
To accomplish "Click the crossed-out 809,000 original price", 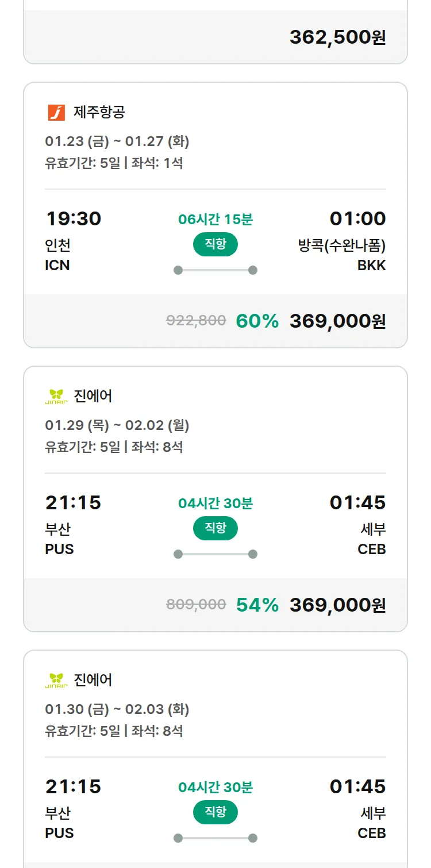I will point(196,605).
